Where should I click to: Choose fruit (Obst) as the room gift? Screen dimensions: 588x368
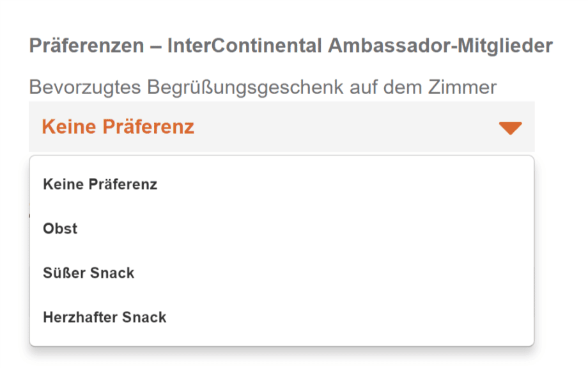click(x=60, y=228)
